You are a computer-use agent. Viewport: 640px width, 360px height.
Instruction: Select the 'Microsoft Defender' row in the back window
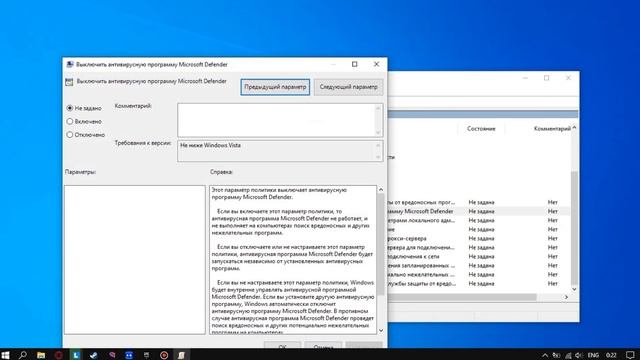click(478, 211)
